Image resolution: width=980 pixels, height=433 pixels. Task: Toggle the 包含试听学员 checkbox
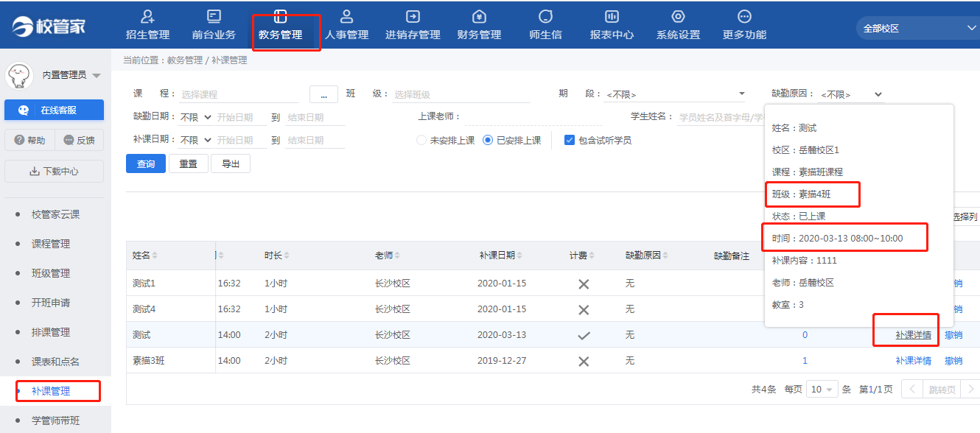click(x=569, y=140)
